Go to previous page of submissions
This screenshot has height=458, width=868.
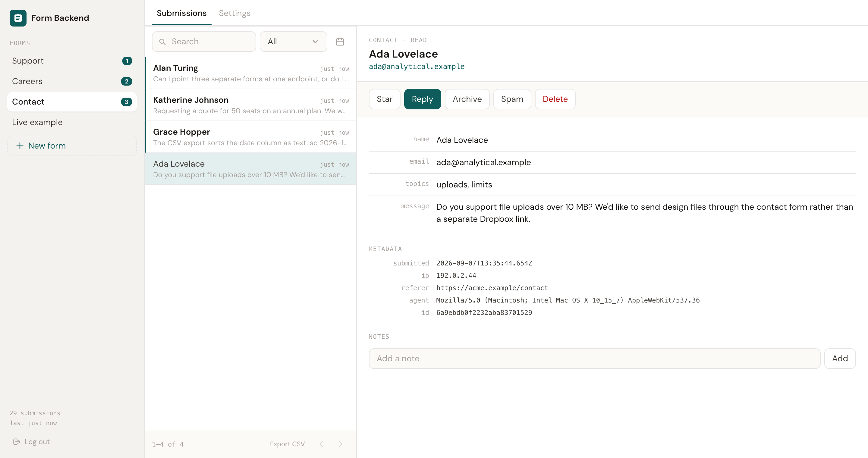[x=321, y=444]
